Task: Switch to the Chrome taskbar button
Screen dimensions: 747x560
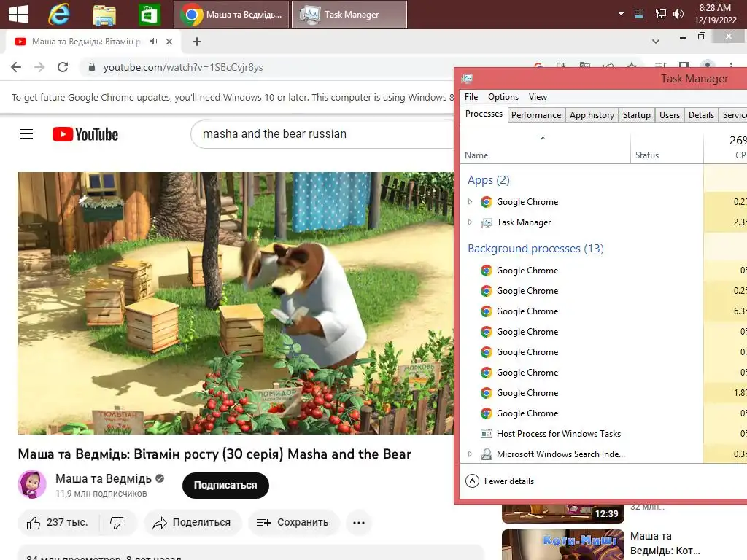Action: pos(231,15)
